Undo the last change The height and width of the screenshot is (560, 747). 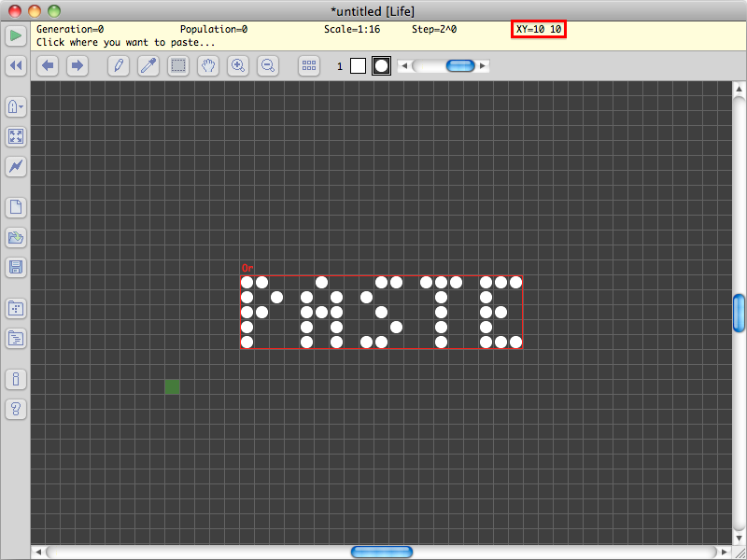(48, 65)
